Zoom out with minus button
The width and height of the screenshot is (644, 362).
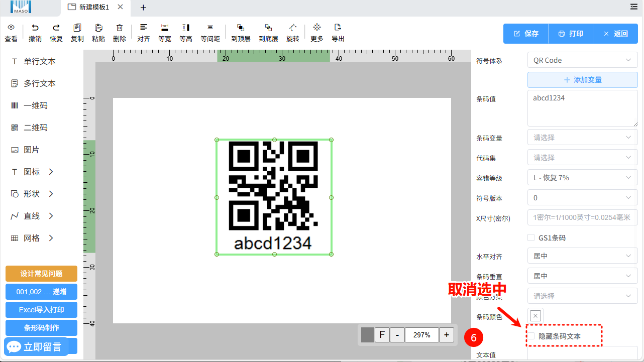[x=397, y=335]
